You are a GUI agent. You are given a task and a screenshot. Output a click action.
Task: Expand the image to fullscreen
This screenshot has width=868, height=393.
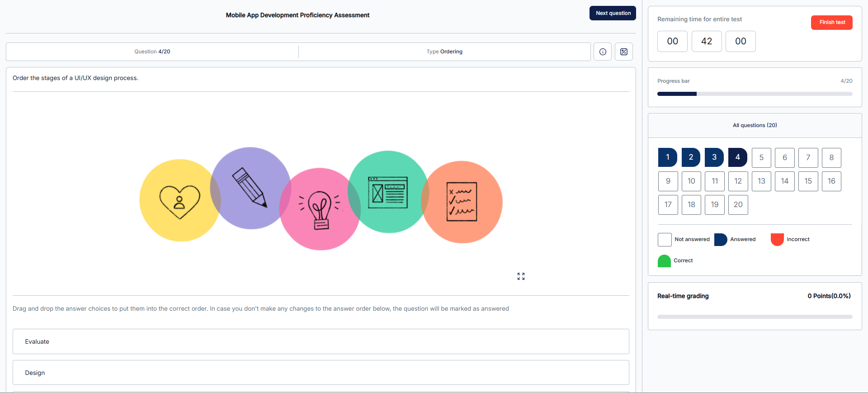[x=521, y=276]
